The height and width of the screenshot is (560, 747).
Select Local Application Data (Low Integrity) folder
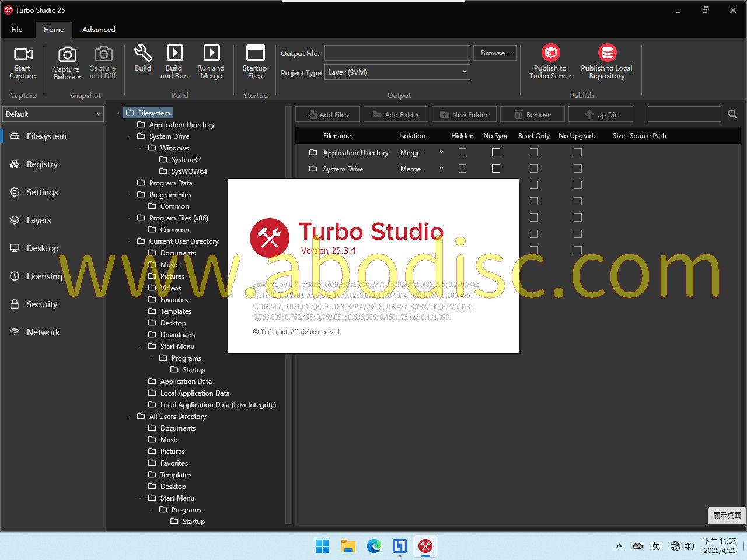click(x=212, y=405)
